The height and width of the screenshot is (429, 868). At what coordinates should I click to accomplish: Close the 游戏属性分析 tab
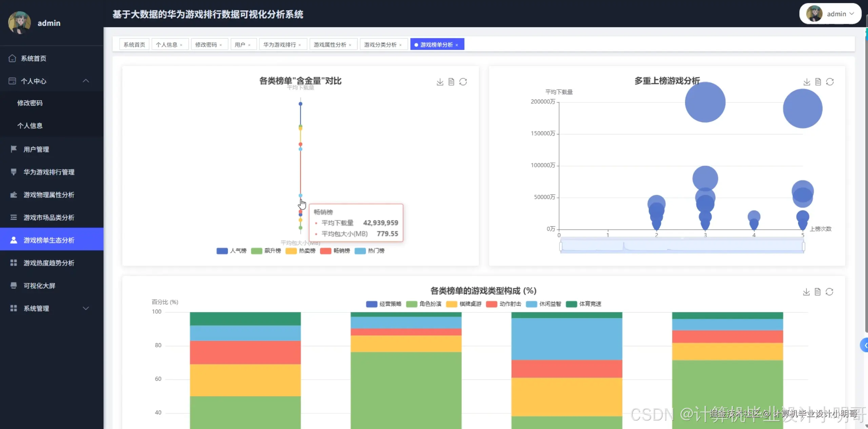pyautogui.click(x=350, y=45)
